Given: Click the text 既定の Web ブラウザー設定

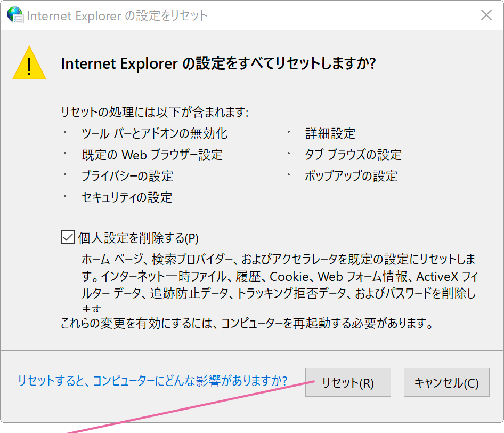Looking at the screenshot, I should 152,155.
